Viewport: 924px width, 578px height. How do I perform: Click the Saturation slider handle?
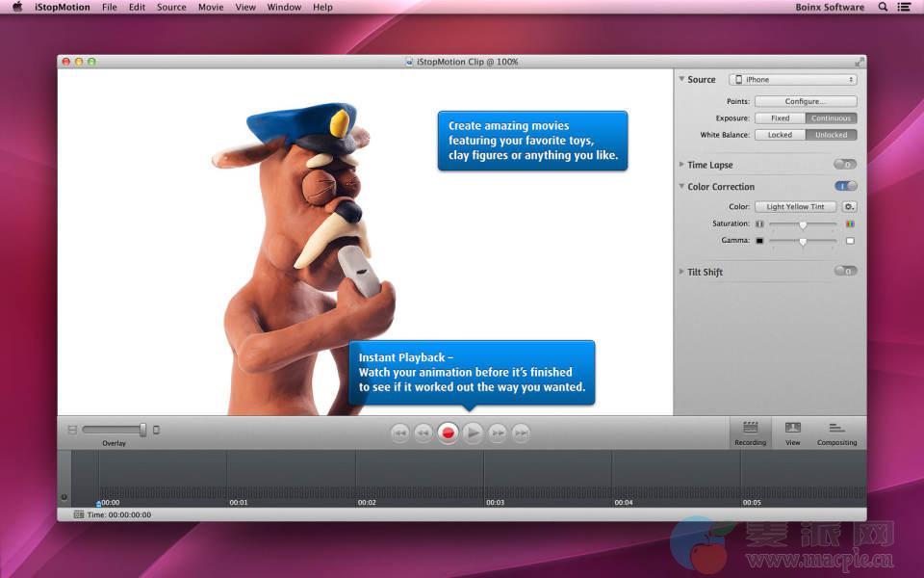coord(803,224)
